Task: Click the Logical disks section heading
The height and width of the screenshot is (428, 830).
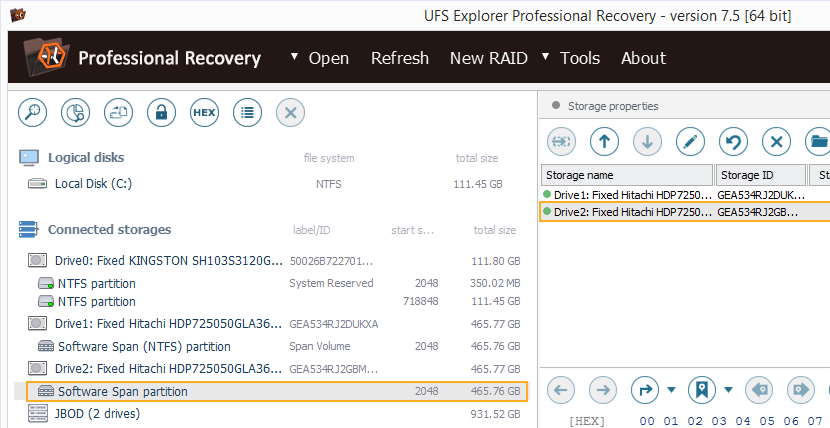Action: pyautogui.click(x=86, y=158)
